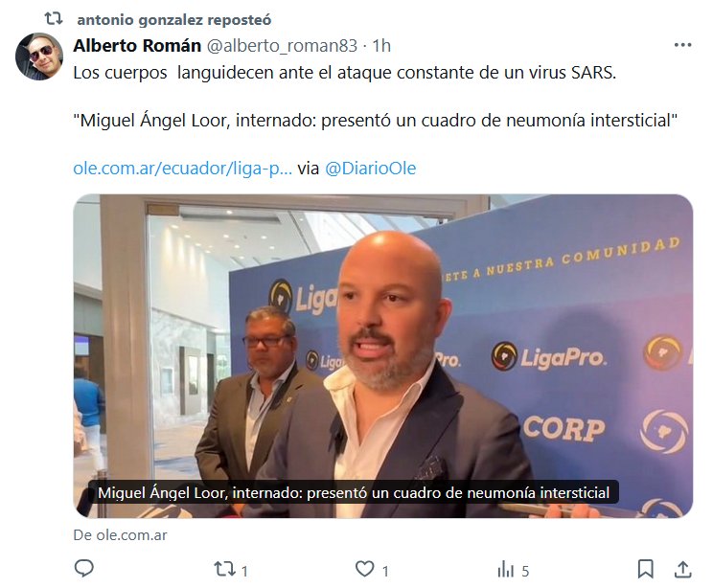The image size is (713, 588).
Task: Click the share upload arrow icon
Action: [x=682, y=569]
